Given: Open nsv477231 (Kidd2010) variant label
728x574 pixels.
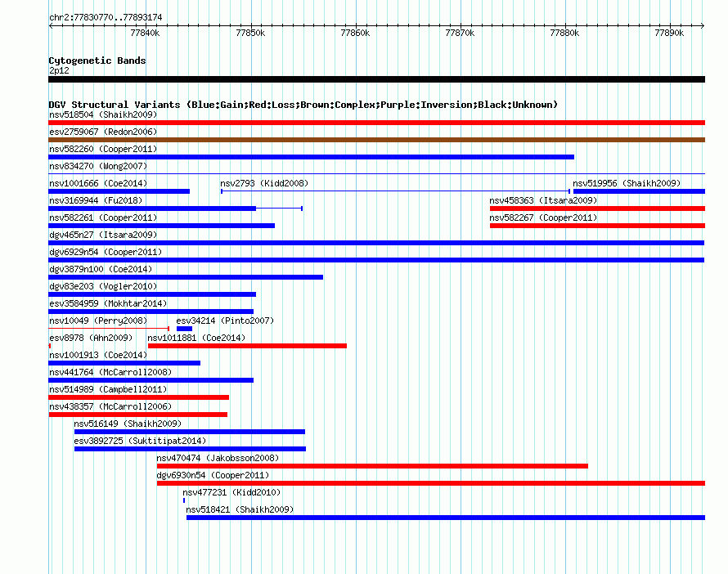Looking at the screenshot, I should pyautogui.click(x=231, y=492).
